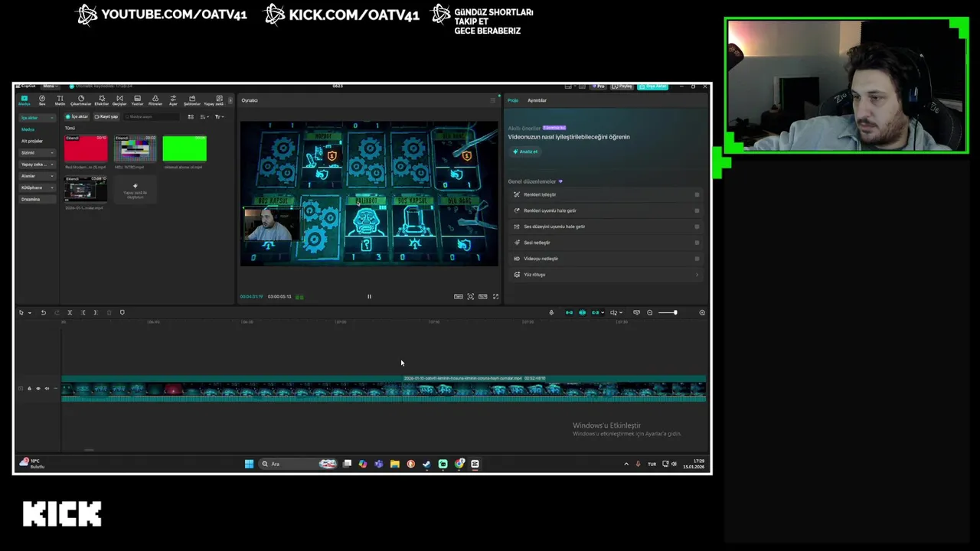Open the Ayar adjustment icon
The width and height of the screenshot is (980, 551).
pyautogui.click(x=173, y=100)
